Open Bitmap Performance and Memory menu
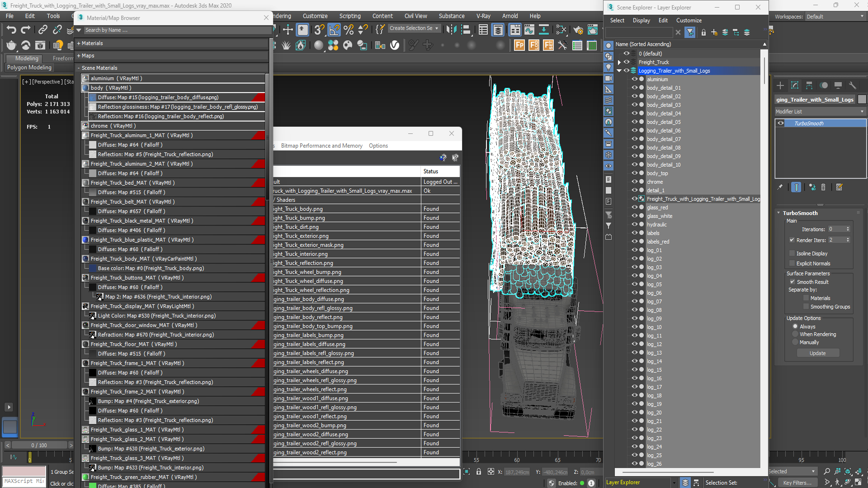 click(x=321, y=145)
